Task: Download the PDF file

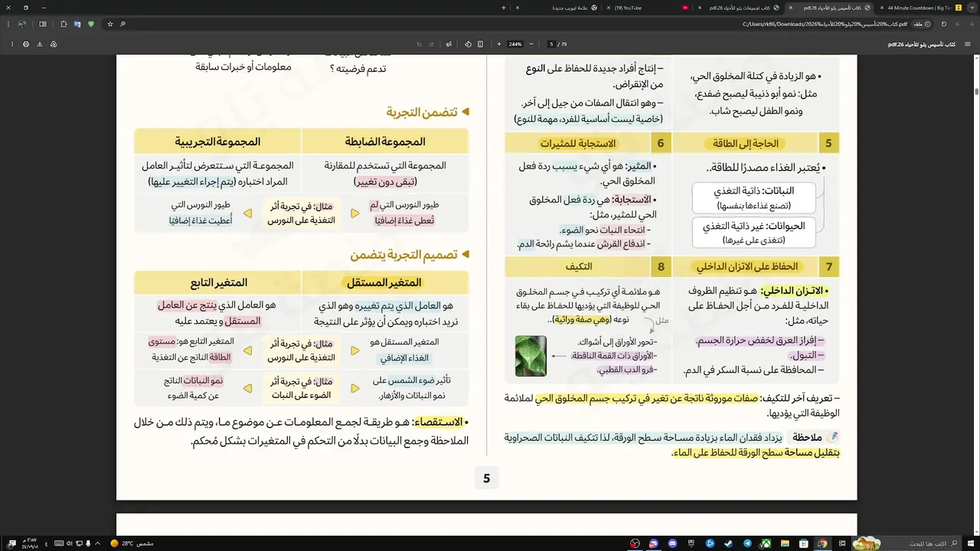Action: (40, 44)
